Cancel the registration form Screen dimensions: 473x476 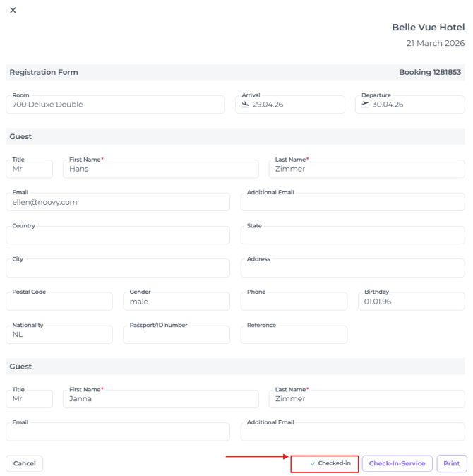pos(25,464)
